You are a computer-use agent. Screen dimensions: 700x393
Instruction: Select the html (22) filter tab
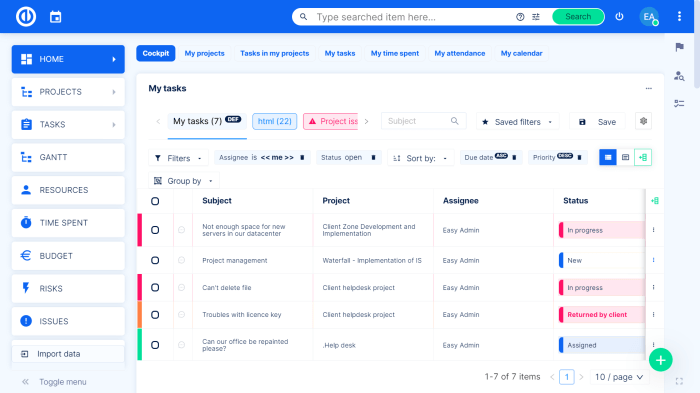point(275,121)
